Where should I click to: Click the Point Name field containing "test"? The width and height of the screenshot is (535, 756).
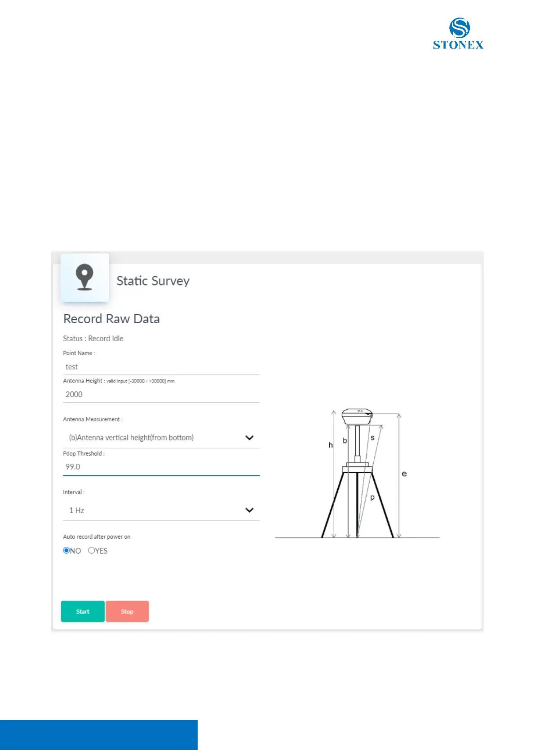pos(161,367)
